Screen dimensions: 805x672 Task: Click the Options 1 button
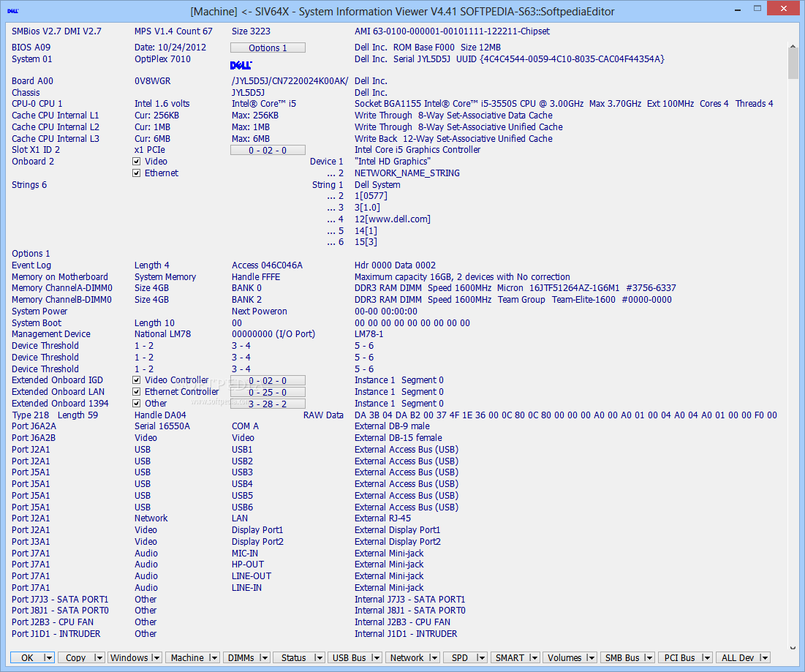click(268, 48)
